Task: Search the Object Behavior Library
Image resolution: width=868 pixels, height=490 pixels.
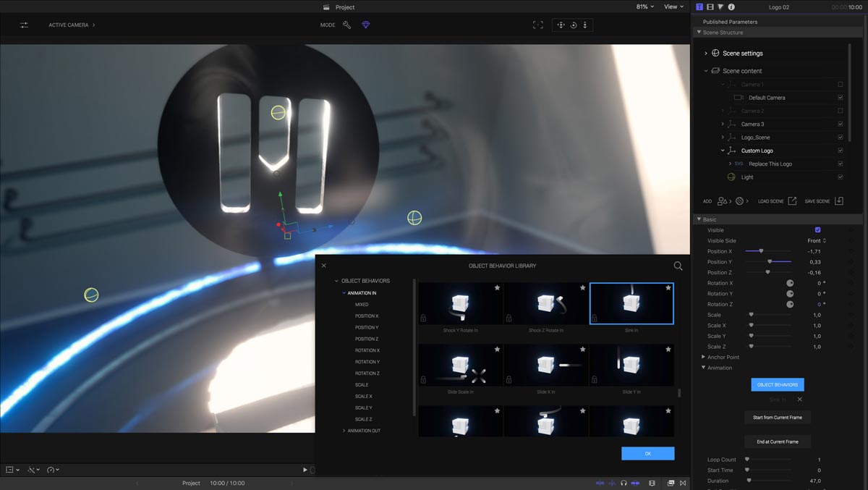Action: click(678, 266)
